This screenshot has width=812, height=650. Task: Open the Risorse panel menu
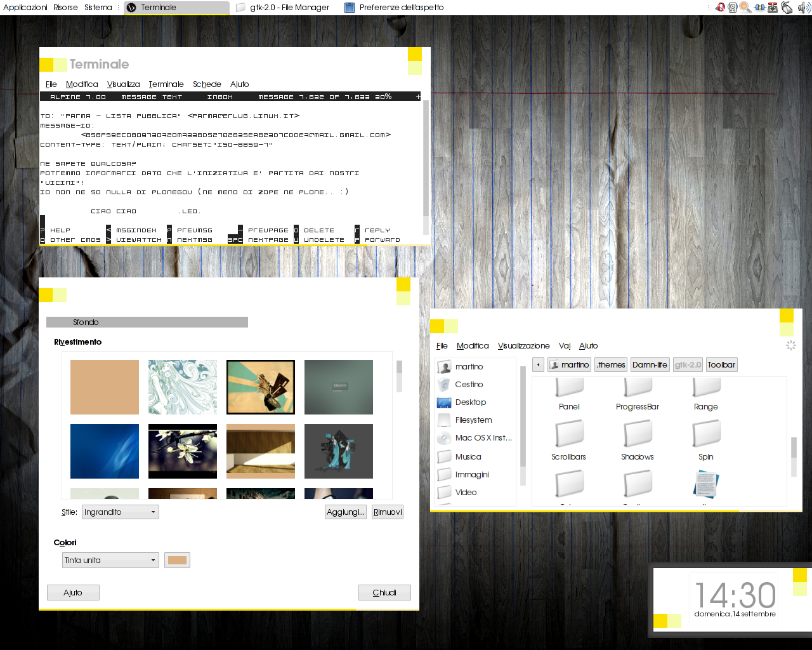65,8
